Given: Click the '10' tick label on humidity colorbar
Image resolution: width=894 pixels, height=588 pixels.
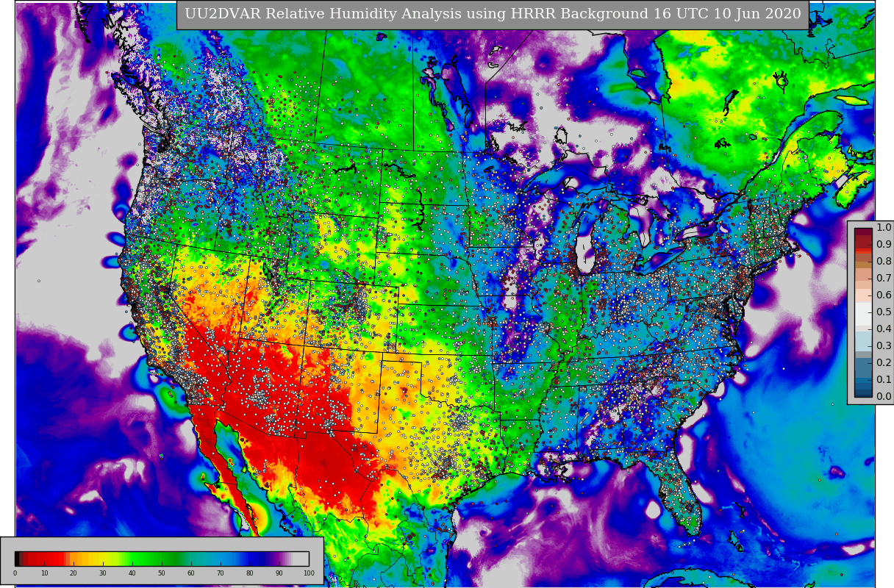Looking at the screenshot, I should click(x=44, y=573).
